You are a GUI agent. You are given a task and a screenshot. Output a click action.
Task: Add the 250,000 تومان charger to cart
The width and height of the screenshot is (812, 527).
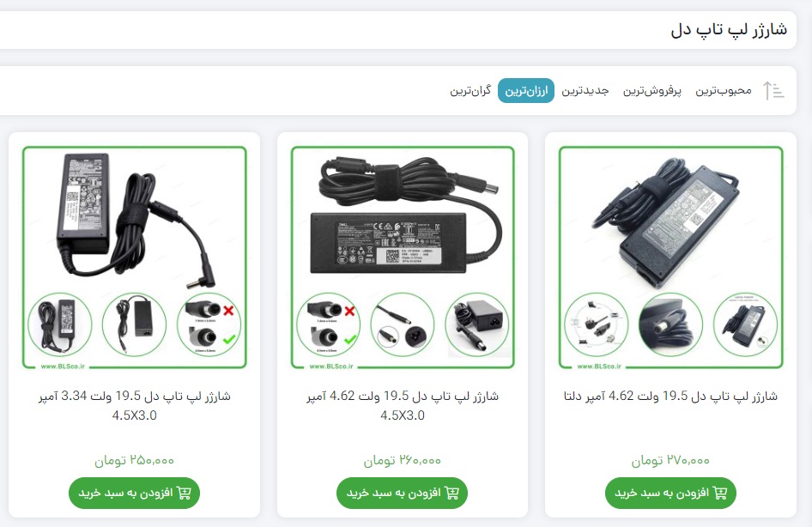134,493
